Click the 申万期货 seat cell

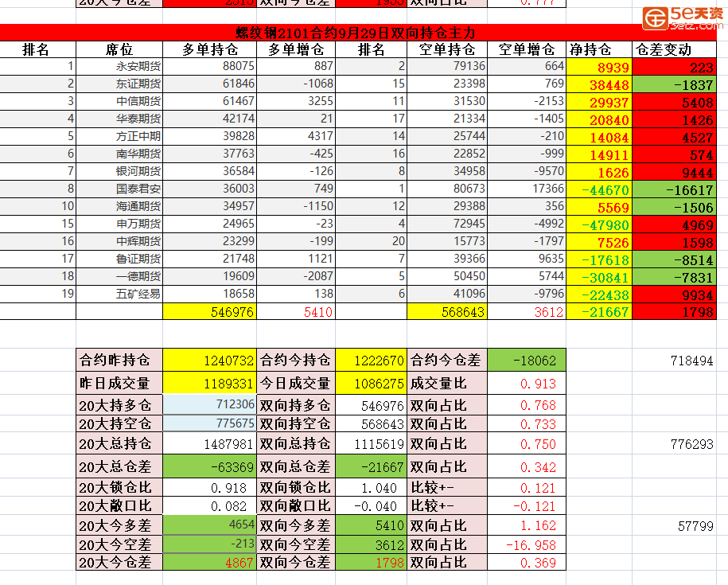119,224
